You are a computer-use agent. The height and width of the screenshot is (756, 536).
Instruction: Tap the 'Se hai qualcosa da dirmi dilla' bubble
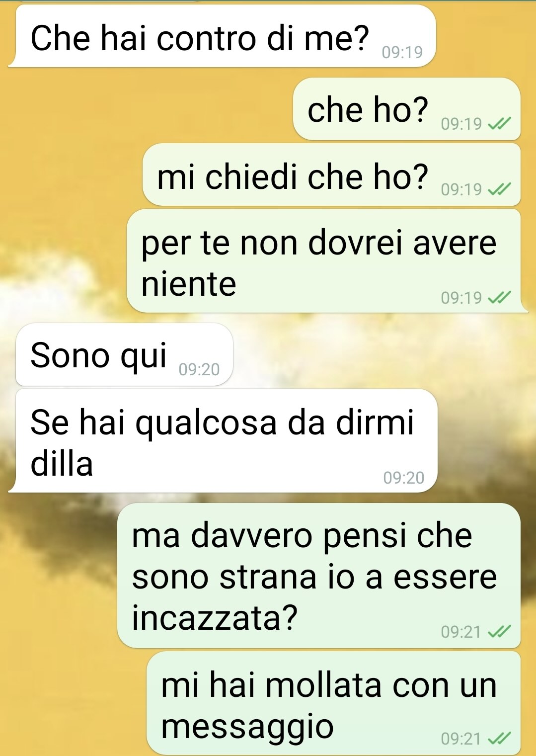(223, 441)
